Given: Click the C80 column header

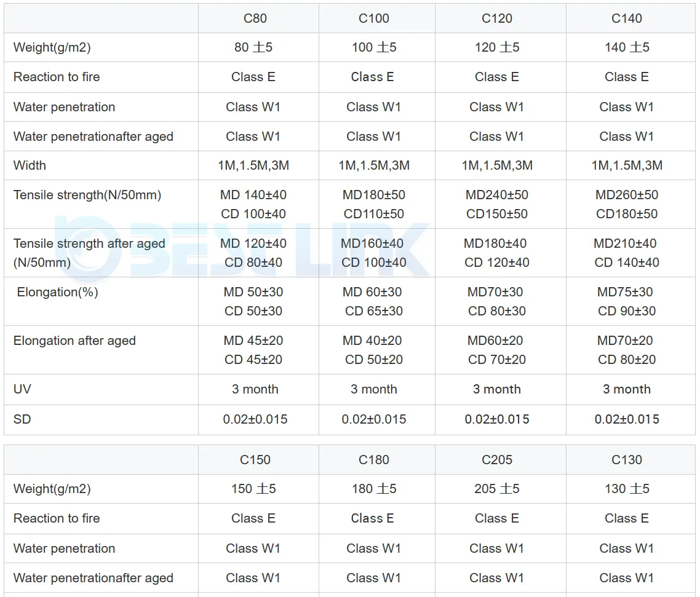Looking at the screenshot, I should tap(255, 18).
